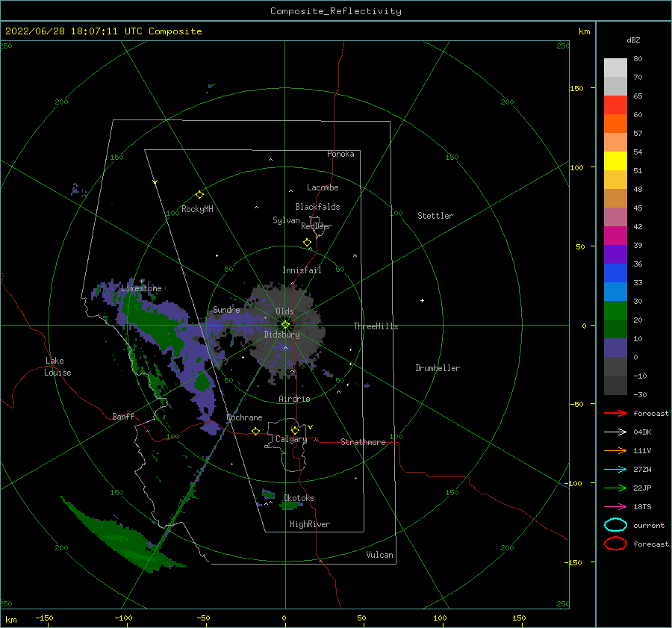Viewport: 672px width, 628px height.
Task: Click the green echo patch beside Okotoks
Action: pos(291,506)
